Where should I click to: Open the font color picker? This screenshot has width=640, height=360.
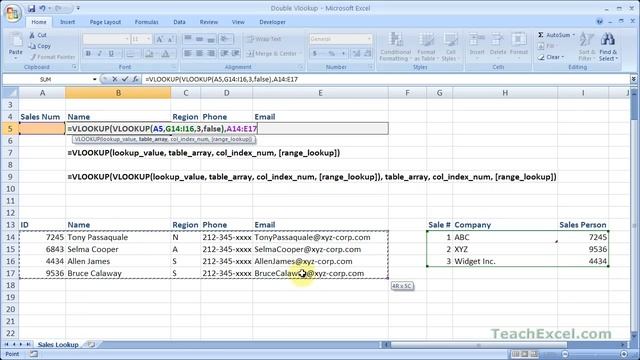pos(165,53)
